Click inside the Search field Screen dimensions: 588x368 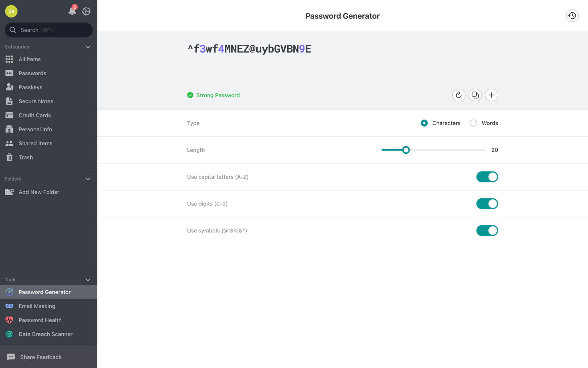click(48, 30)
